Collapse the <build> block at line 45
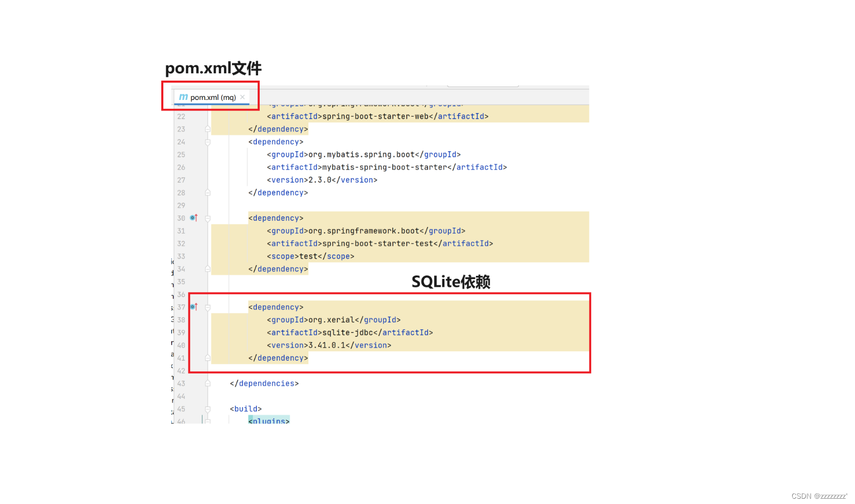This screenshot has height=504, width=855. click(208, 409)
